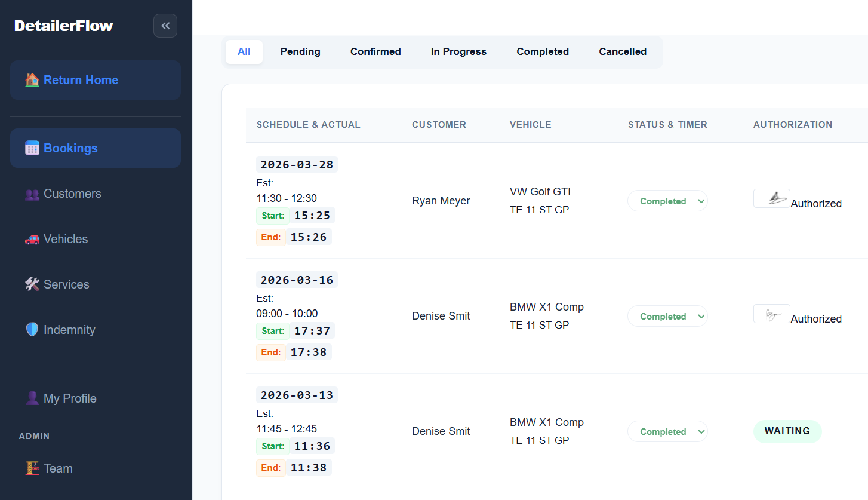The width and height of the screenshot is (868, 500).
Task: Collapse the sidebar with double-chevron button
Action: coord(165,26)
